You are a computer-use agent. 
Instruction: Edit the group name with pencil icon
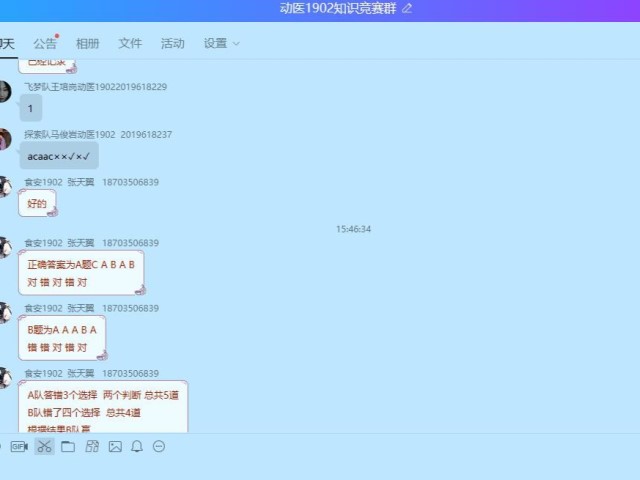pyautogui.click(x=407, y=8)
